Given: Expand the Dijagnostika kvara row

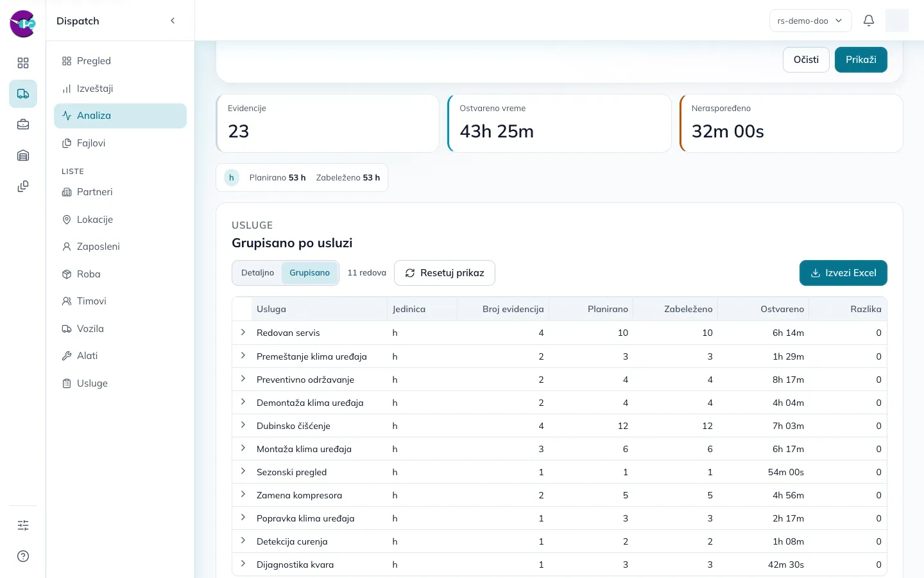Looking at the screenshot, I should (243, 564).
